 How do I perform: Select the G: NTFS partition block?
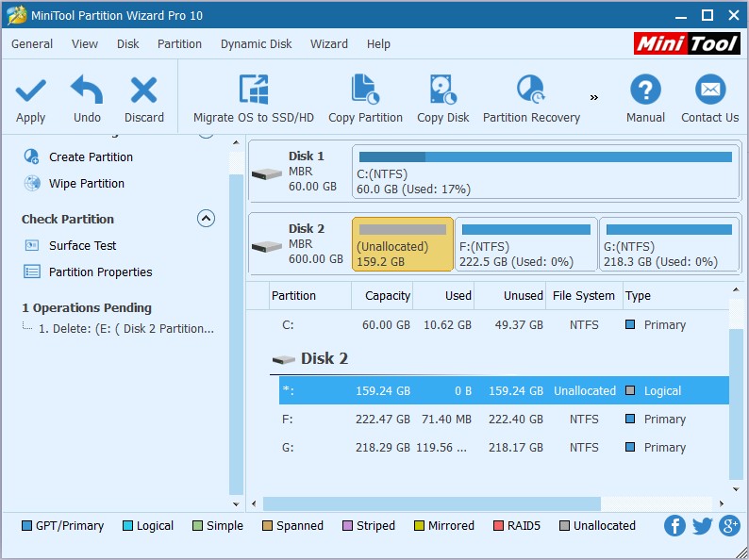coord(669,244)
